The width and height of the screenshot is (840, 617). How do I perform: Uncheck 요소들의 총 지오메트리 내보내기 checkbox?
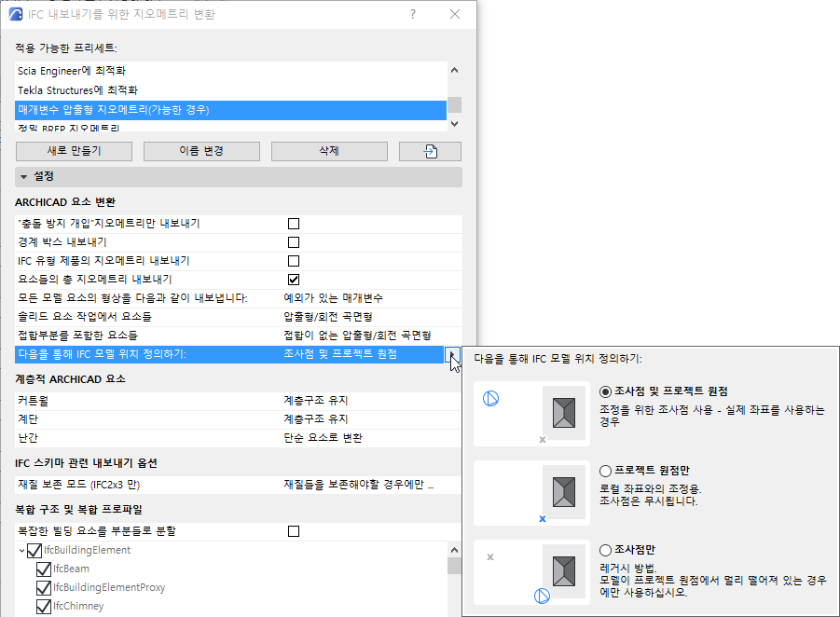294,280
